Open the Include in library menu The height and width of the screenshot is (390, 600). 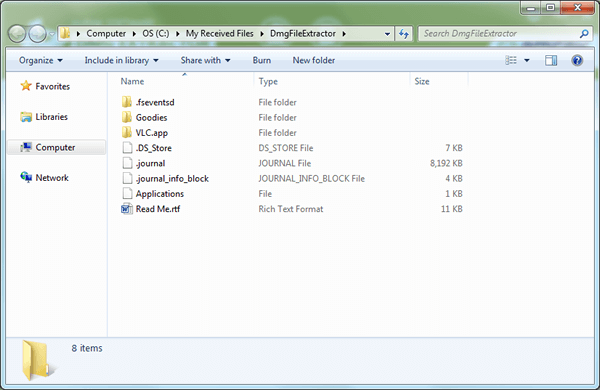click(x=121, y=60)
